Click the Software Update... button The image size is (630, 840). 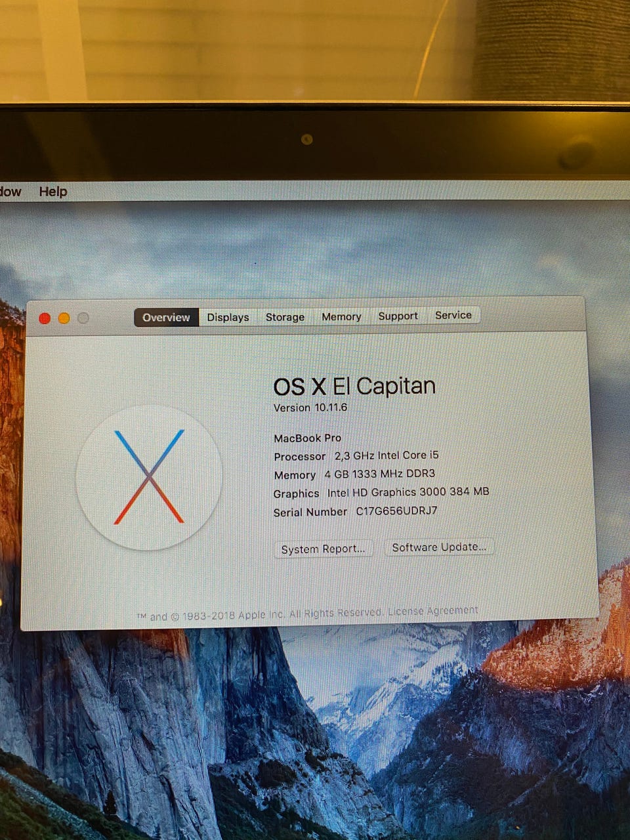(x=439, y=547)
